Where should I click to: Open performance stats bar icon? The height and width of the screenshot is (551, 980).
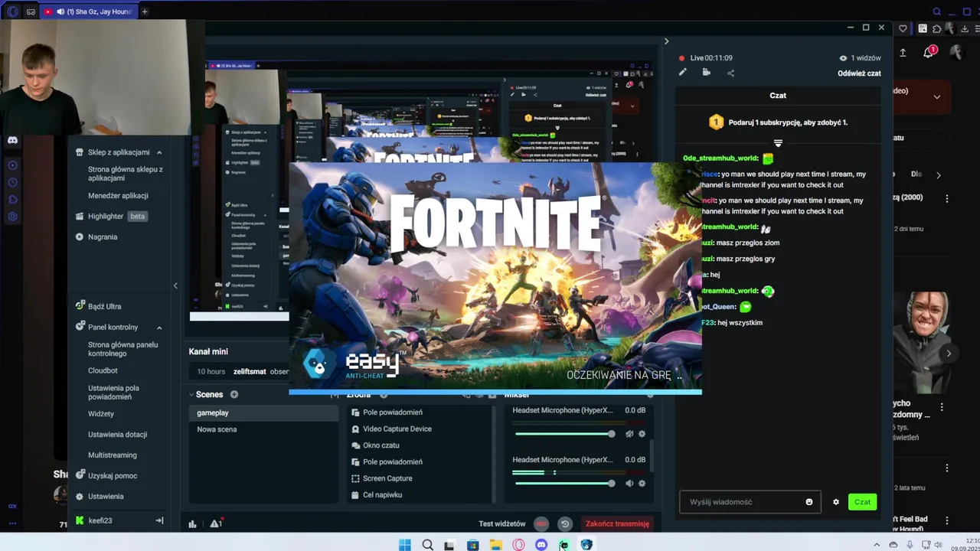click(192, 524)
